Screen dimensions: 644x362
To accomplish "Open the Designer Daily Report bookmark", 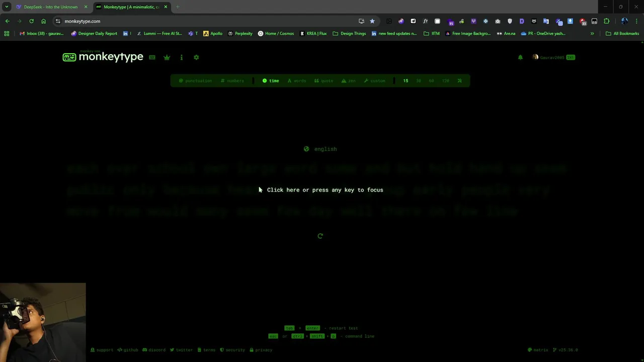I will (94, 34).
